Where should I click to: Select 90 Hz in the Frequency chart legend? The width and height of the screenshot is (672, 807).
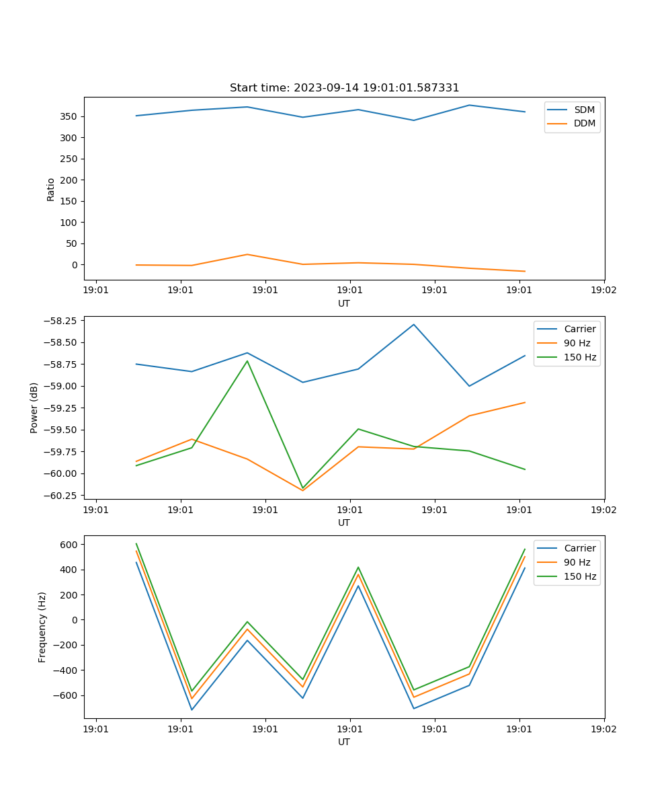coord(577,562)
